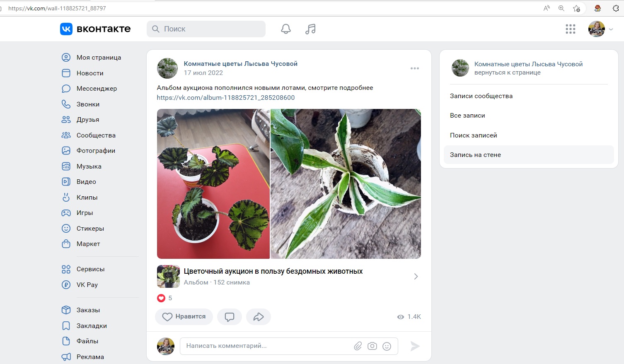The width and height of the screenshot is (624, 364).
Task: View who liked via the heart count 5
Action: 164,298
